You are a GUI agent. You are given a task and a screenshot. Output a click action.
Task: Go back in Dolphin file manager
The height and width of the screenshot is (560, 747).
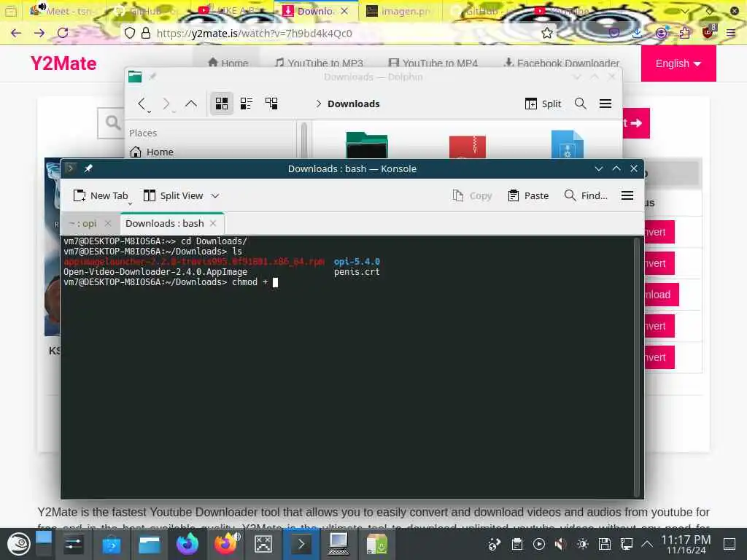pyautogui.click(x=142, y=104)
